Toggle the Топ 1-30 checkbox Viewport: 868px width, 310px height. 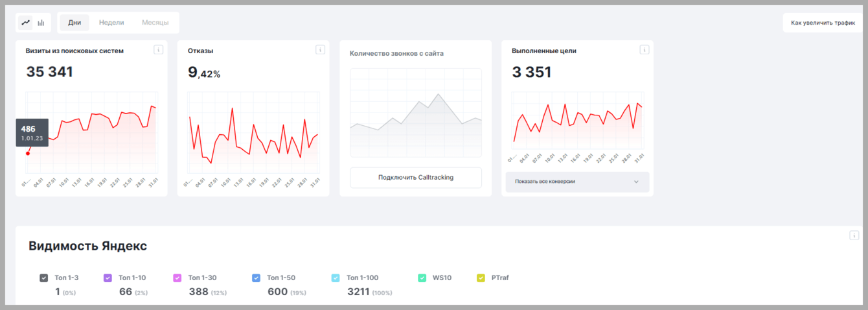pos(177,278)
